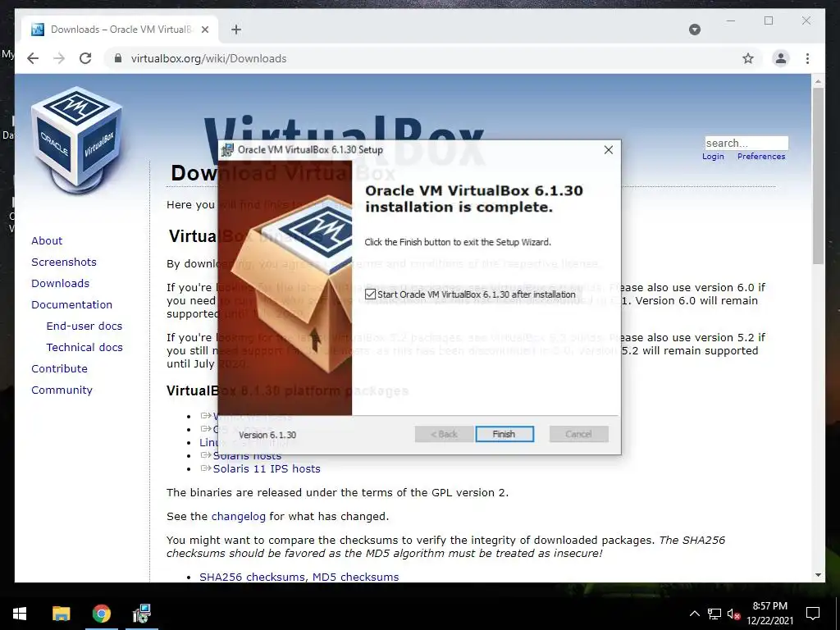Open a new browser tab
Viewport: 840px width, 630px height.
point(235,30)
